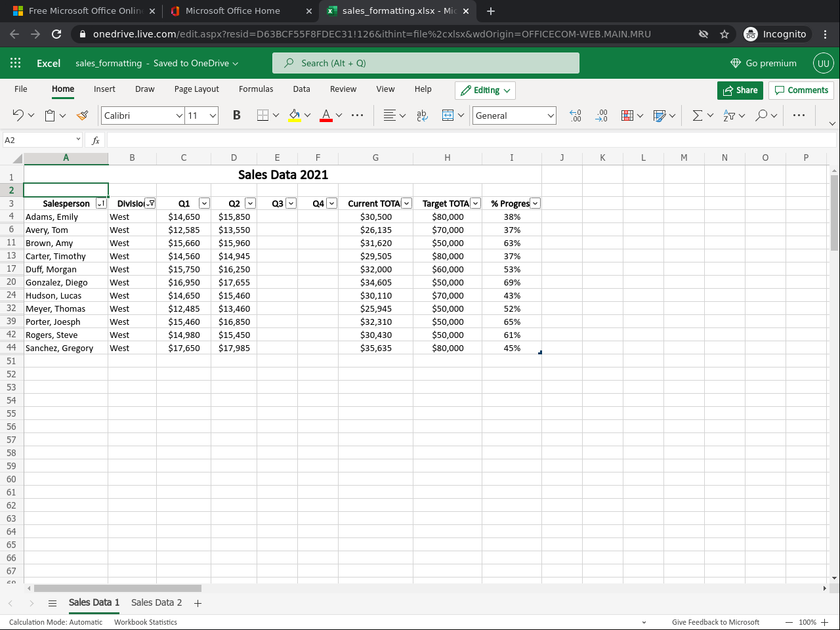Toggle the Division column filter button
This screenshot has height=630, width=840.
[x=150, y=203]
